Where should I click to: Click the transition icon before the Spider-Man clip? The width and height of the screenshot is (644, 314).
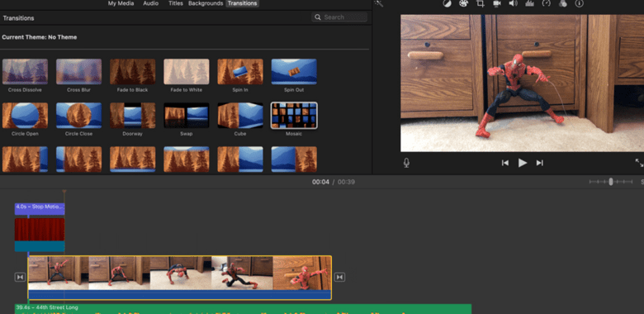pos(20,278)
